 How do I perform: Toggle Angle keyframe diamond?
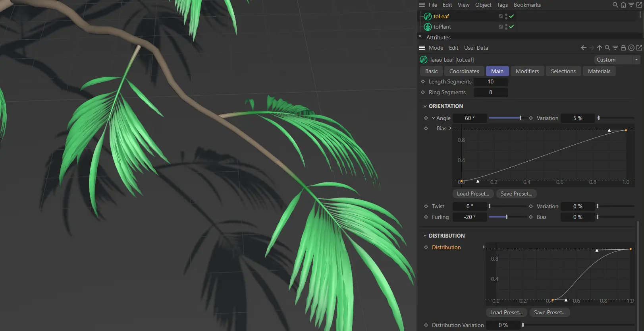point(426,118)
